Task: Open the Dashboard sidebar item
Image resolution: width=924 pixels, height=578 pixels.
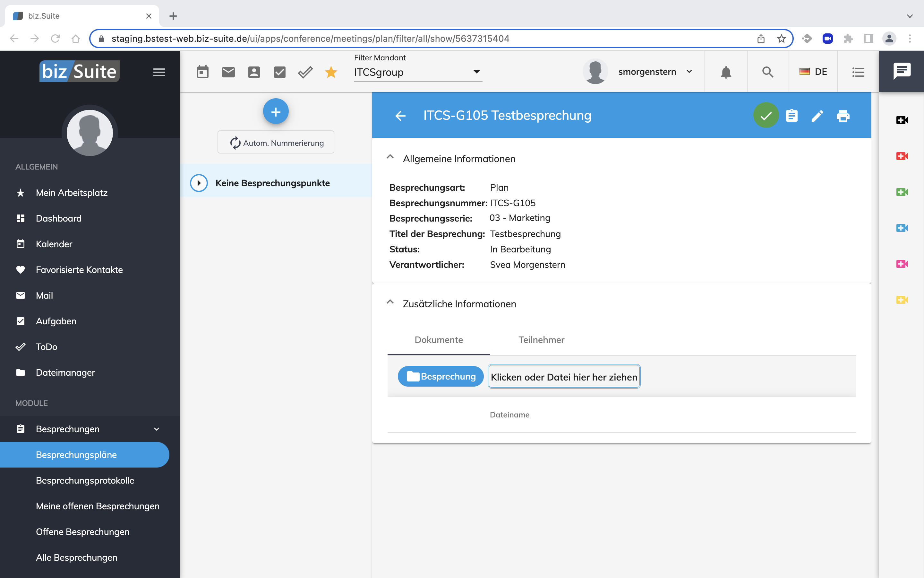Action: click(x=58, y=218)
